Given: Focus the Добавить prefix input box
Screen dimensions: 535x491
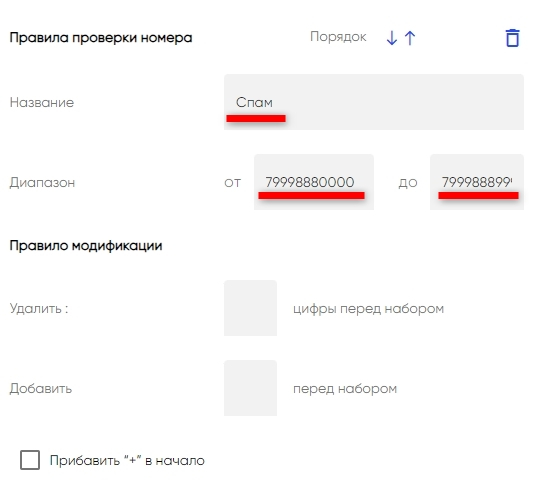Looking at the screenshot, I should point(250,388).
